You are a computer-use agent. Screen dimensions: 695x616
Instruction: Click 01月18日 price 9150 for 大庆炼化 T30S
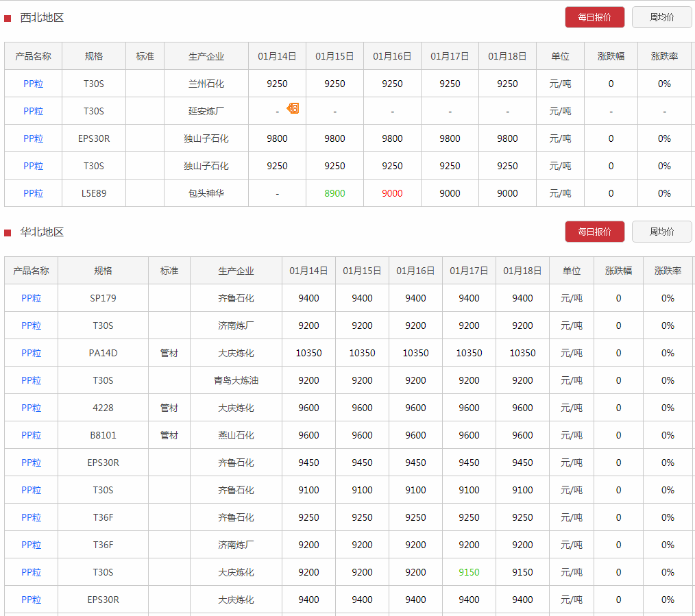(x=522, y=573)
